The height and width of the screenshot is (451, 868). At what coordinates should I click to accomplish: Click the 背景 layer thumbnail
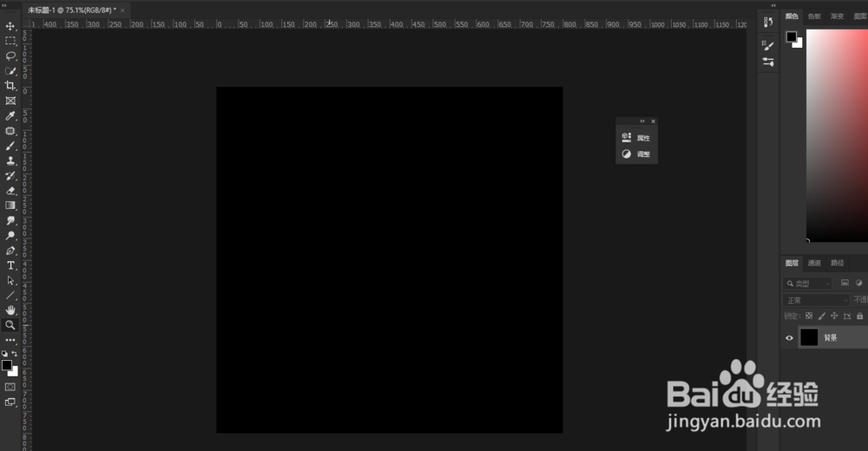click(809, 337)
